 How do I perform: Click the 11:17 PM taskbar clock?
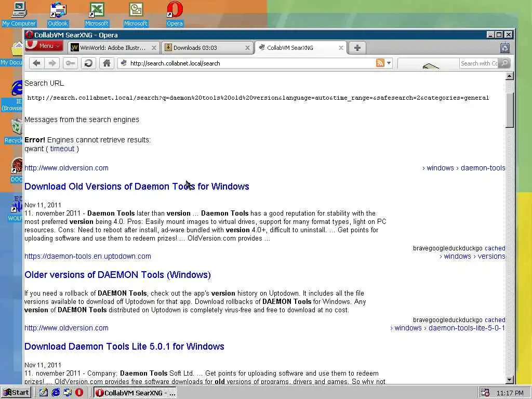pos(510,393)
